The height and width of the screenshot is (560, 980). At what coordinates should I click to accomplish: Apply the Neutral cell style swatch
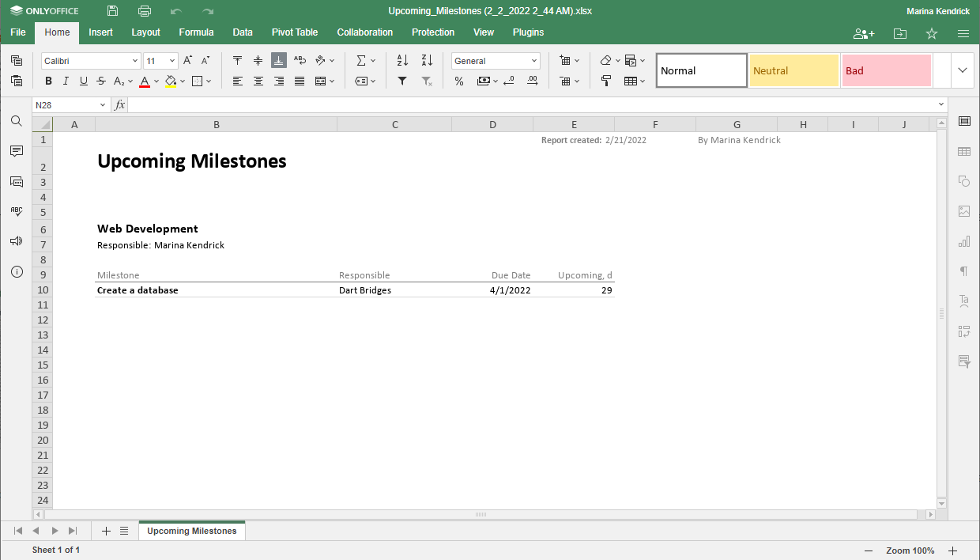coord(794,70)
